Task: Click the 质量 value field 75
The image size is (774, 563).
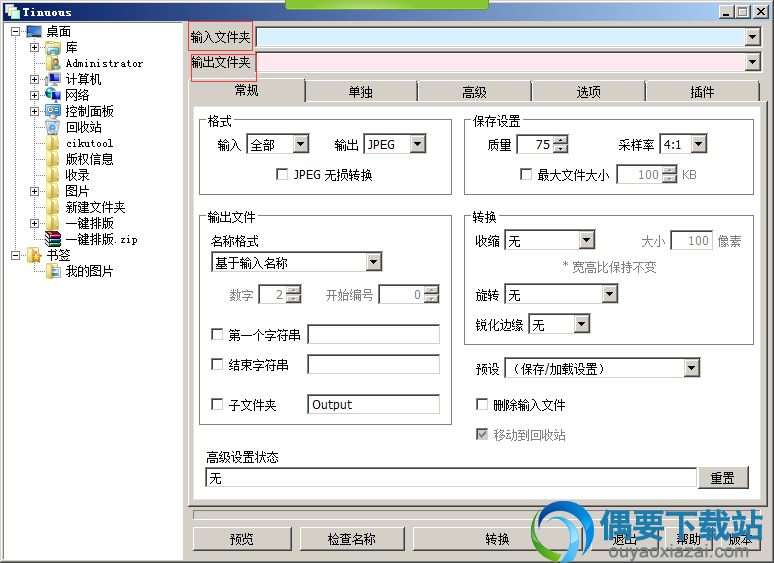Action: coord(535,144)
